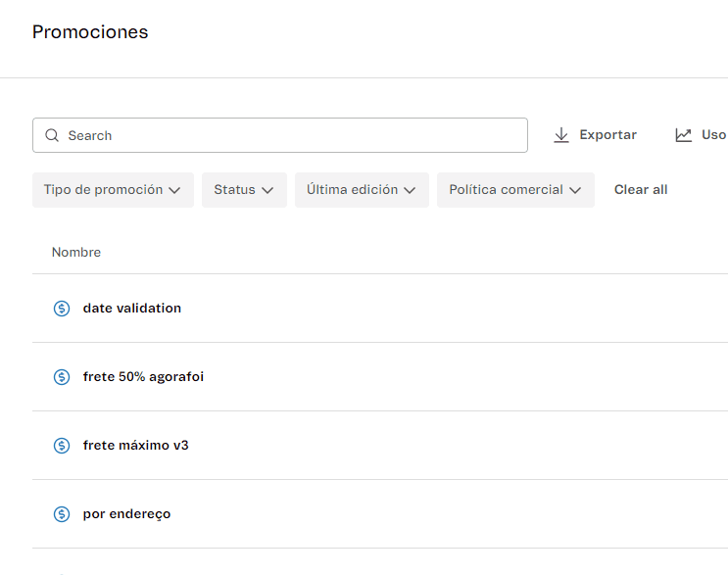Click the dollar icon beside por endereço
Viewport: 728px width, 575px height.
point(62,514)
